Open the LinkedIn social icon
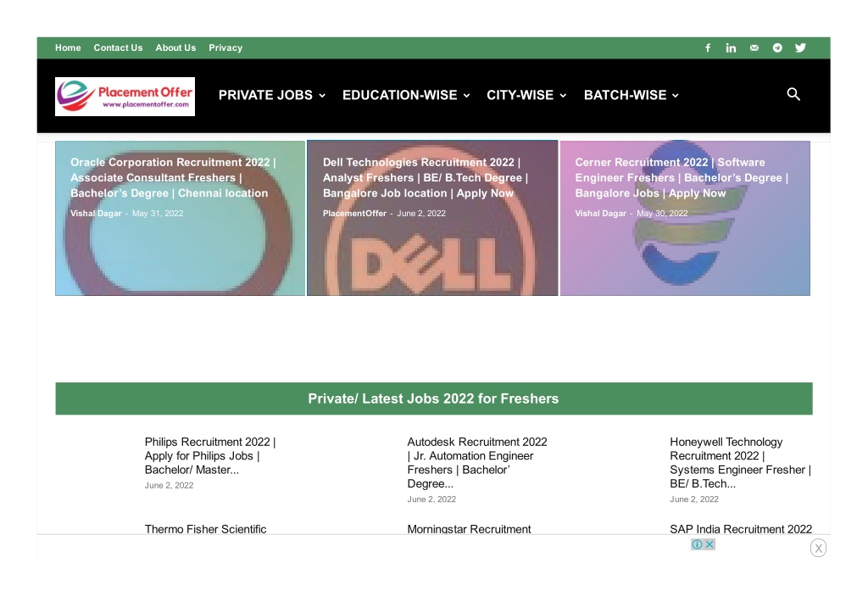The height and width of the screenshot is (613, 868). tap(731, 48)
